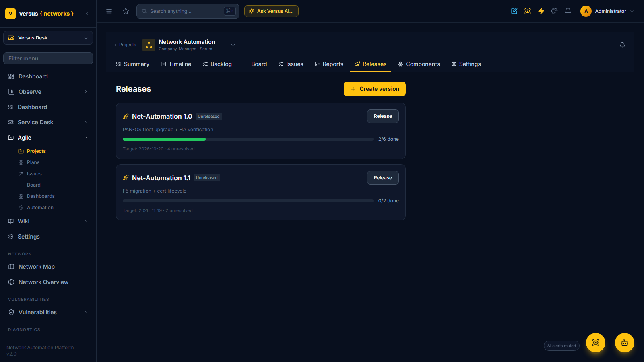Click the lightning bolt quick actions icon
The width and height of the screenshot is (644, 362).
click(541, 11)
